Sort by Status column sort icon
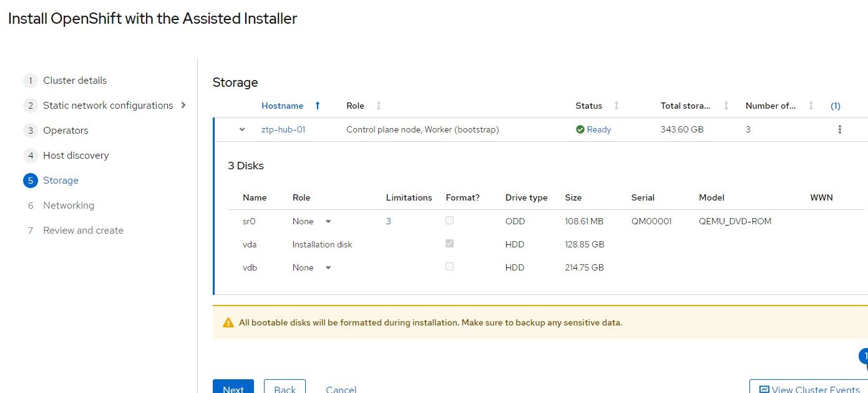The height and width of the screenshot is (393, 868). point(617,106)
